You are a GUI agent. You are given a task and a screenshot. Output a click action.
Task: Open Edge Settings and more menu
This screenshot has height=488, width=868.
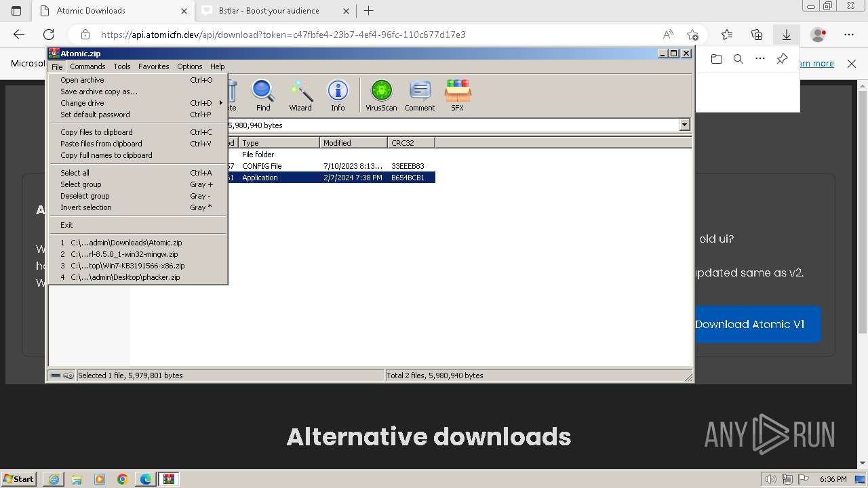tap(849, 35)
